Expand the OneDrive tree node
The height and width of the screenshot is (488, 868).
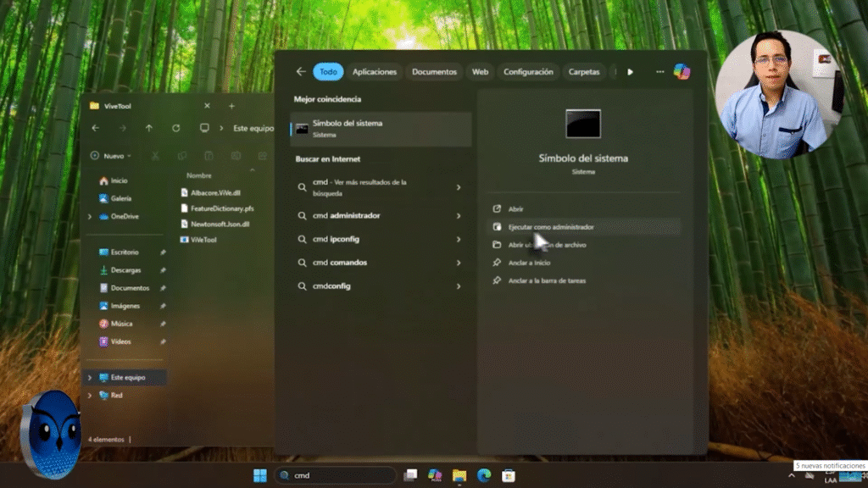90,217
